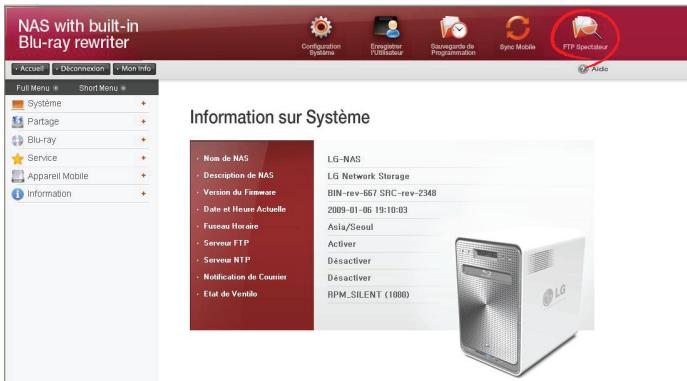
Task: Expand the Blu-ray menu plus sign
Action: tap(143, 140)
